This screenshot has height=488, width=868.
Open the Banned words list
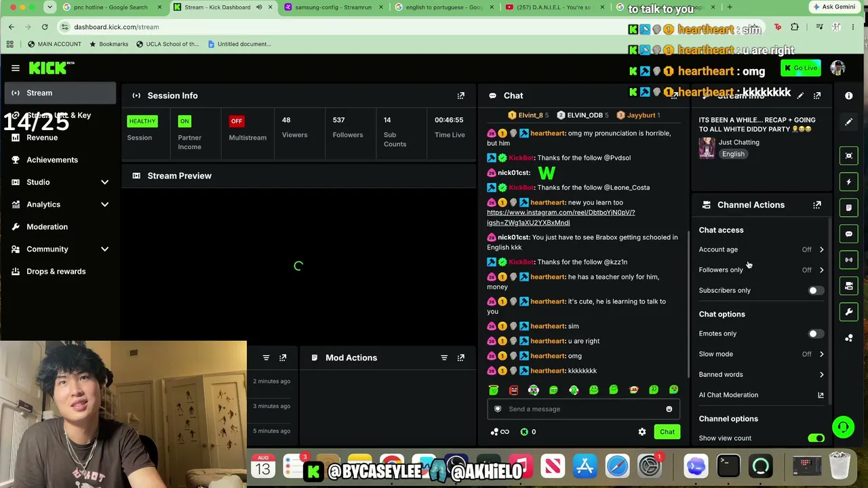pyautogui.click(x=762, y=374)
